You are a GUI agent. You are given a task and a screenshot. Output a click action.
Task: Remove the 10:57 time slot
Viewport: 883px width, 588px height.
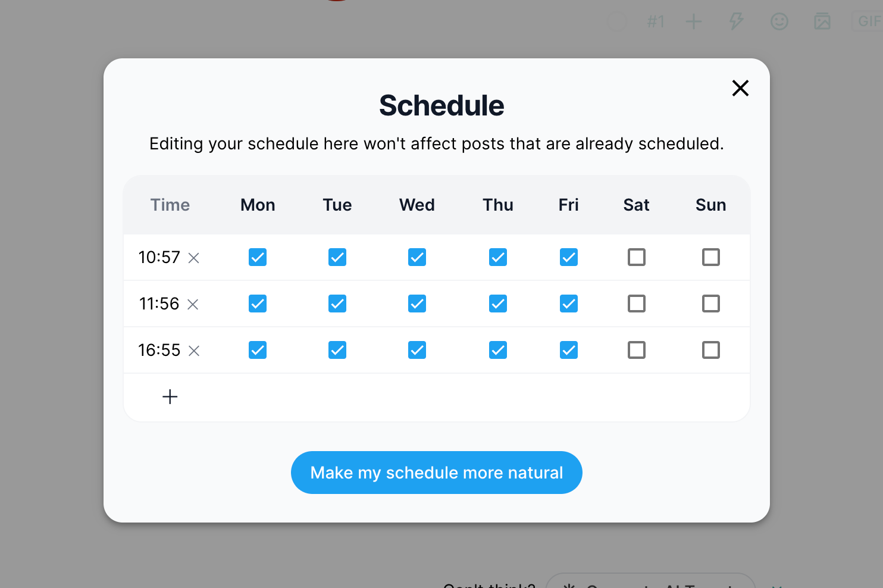(194, 258)
